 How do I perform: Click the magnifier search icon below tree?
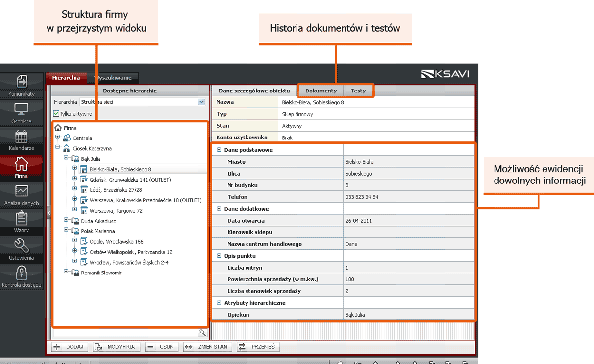point(202,333)
